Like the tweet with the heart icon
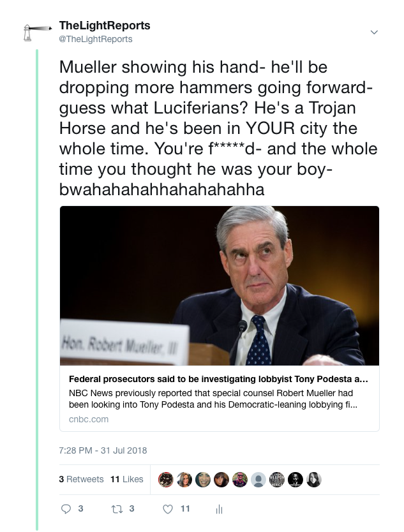The height and width of the screenshot is (532, 404). (x=168, y=509)
